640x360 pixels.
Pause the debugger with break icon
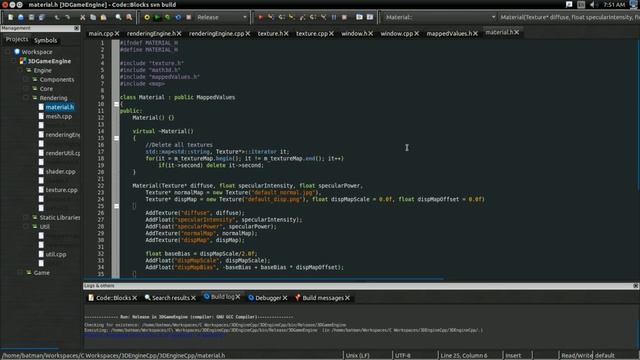(x=334, y=17)
